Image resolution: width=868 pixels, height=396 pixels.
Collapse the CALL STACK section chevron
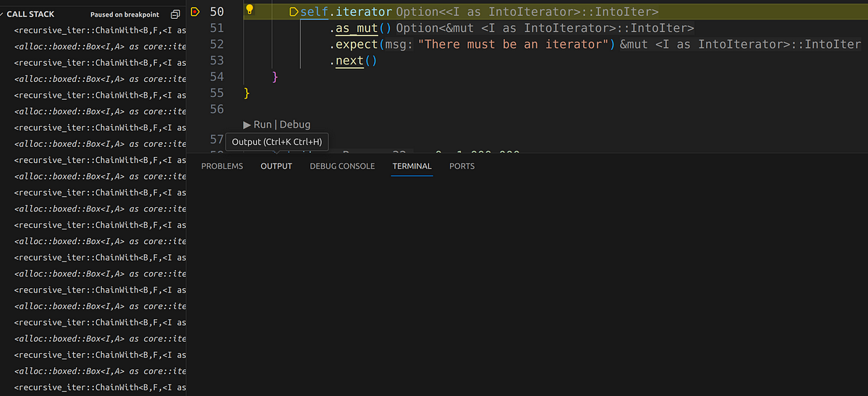(x=2, y=14)
